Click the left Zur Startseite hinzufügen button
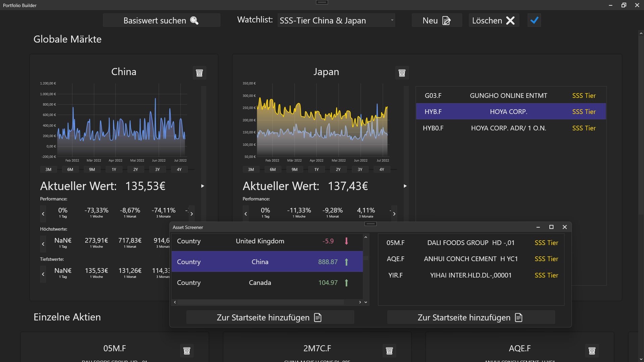644x362 pixels. pos(270,317)
